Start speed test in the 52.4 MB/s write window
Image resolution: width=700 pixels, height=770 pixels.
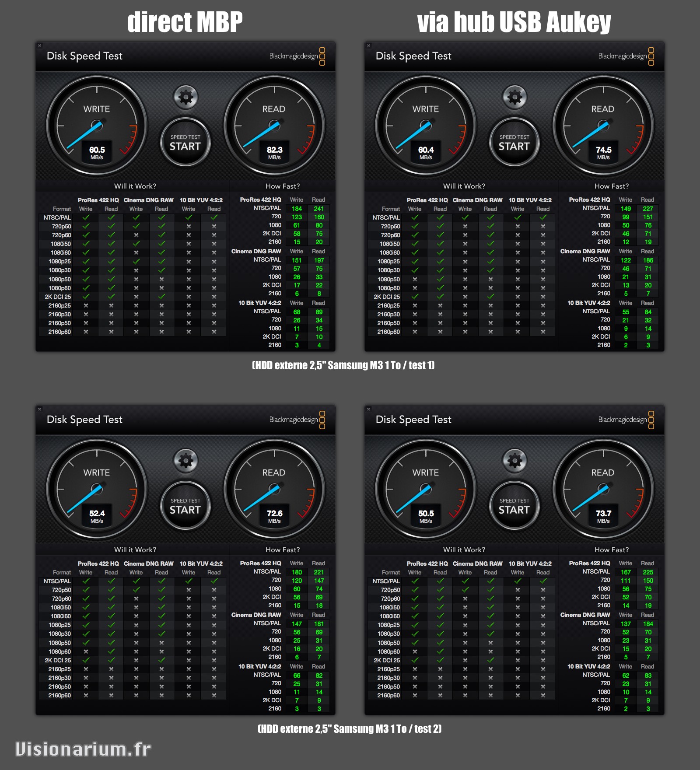[185, 506]
